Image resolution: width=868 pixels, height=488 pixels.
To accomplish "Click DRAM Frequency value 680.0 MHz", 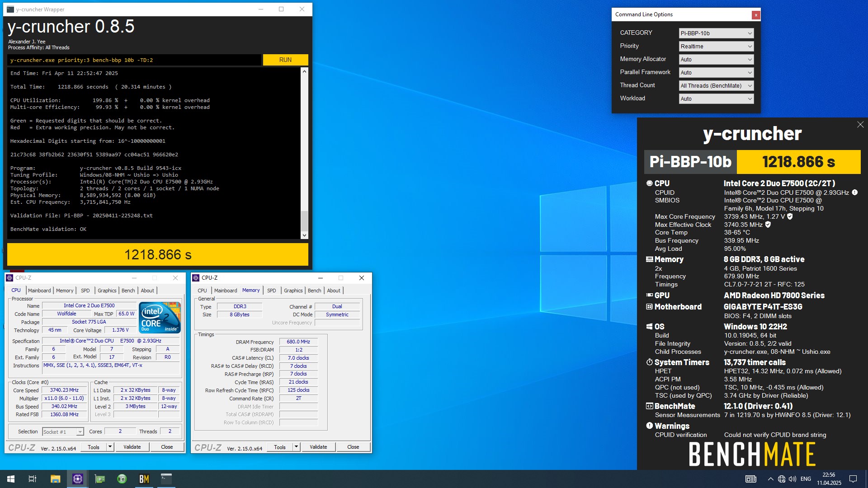I will 298,342.
